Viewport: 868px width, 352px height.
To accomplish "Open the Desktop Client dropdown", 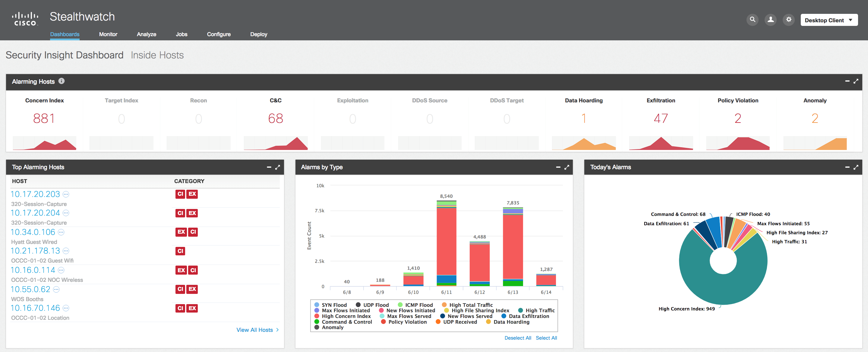I will [829, 20].
